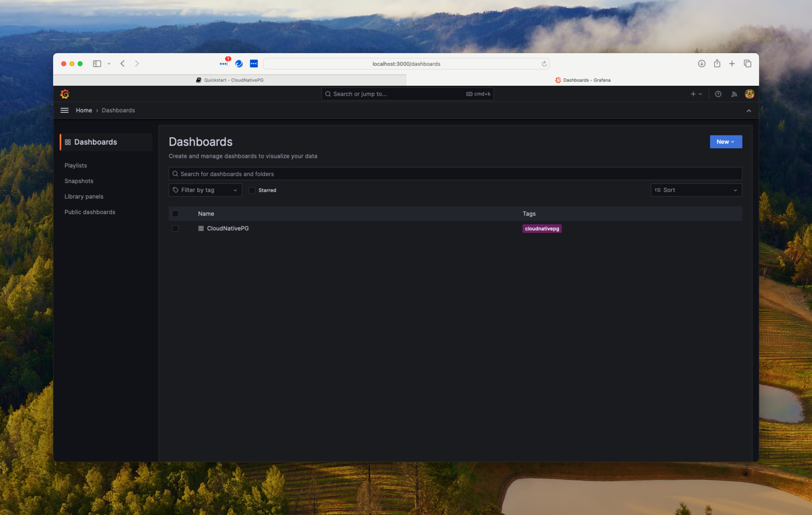
Task: Open the New button dropdown
Action: coord(726,142)
